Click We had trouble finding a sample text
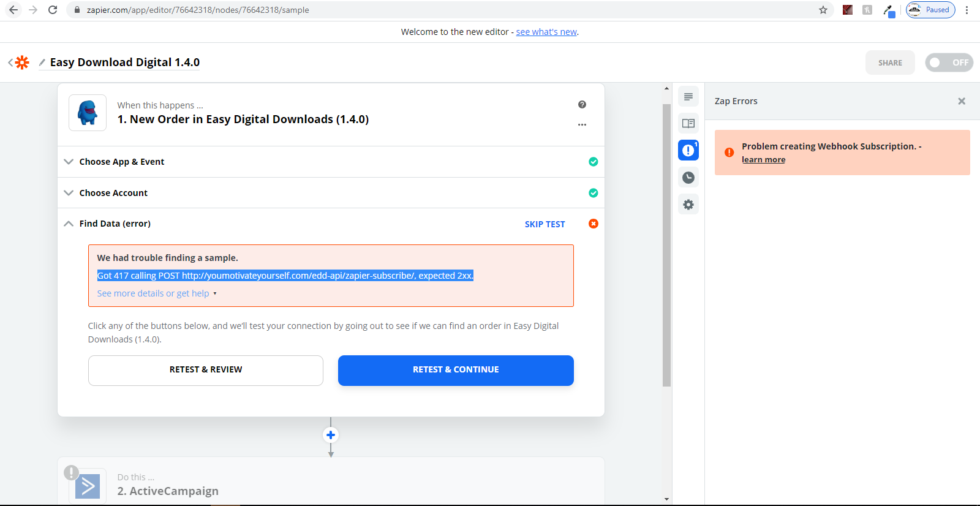 pyautogui.click(x=167, y=258)
